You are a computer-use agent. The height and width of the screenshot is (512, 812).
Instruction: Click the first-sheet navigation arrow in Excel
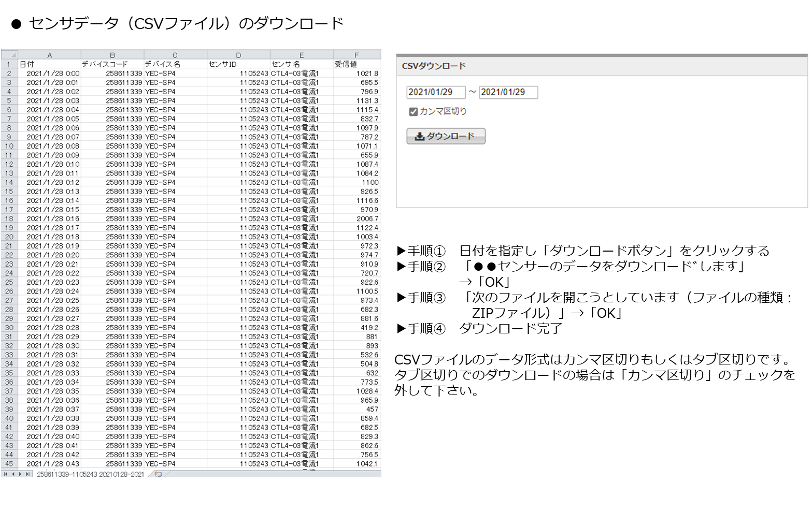click(6, 474)
